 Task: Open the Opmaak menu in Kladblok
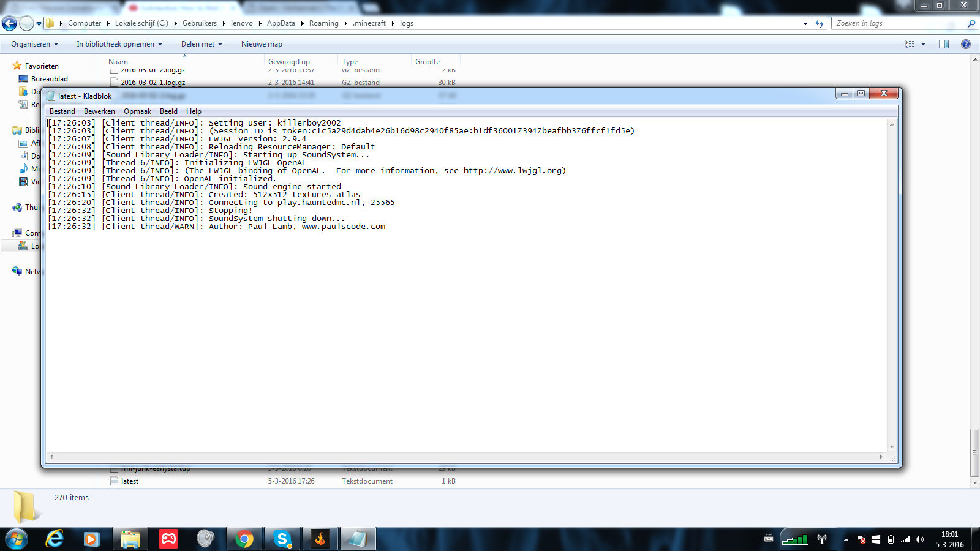click(x=137, y=111)
